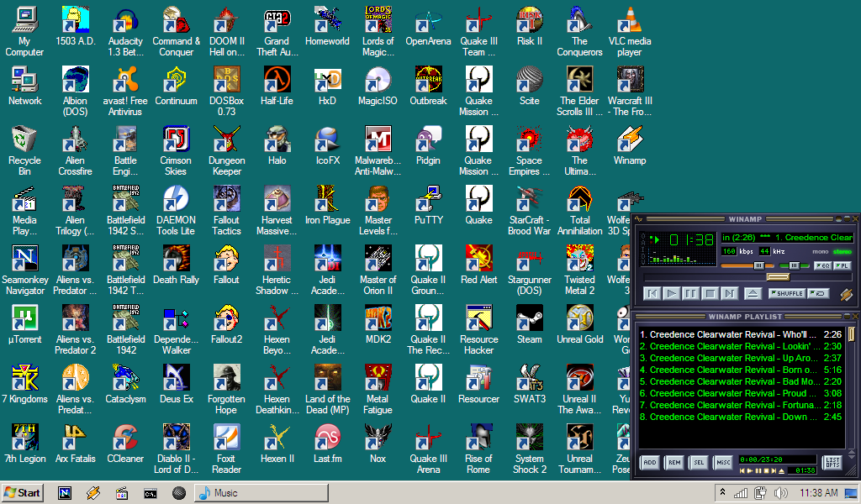Image resolution: width=861 pixels, height=504 pixels.
Task: Select the Half-Life desktop icon
Action: coord(277,81)
